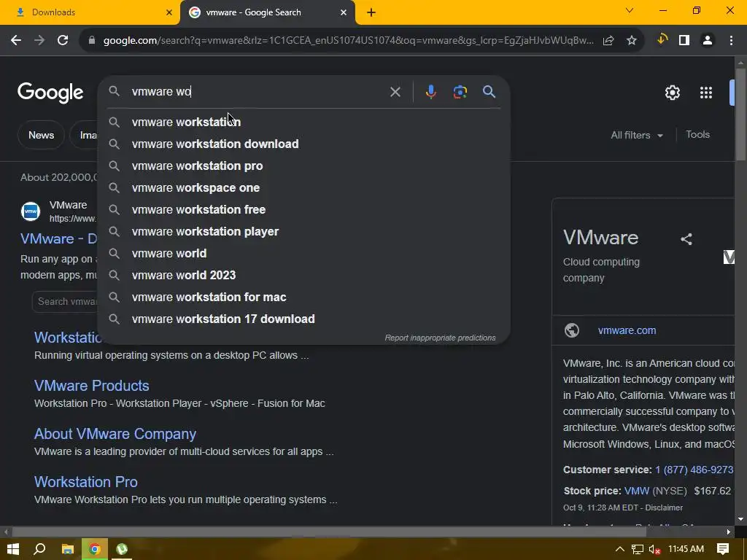Open the 'VMware Products' sitelink
Viewport: 747px width, 560px height.
click(91, 386)
